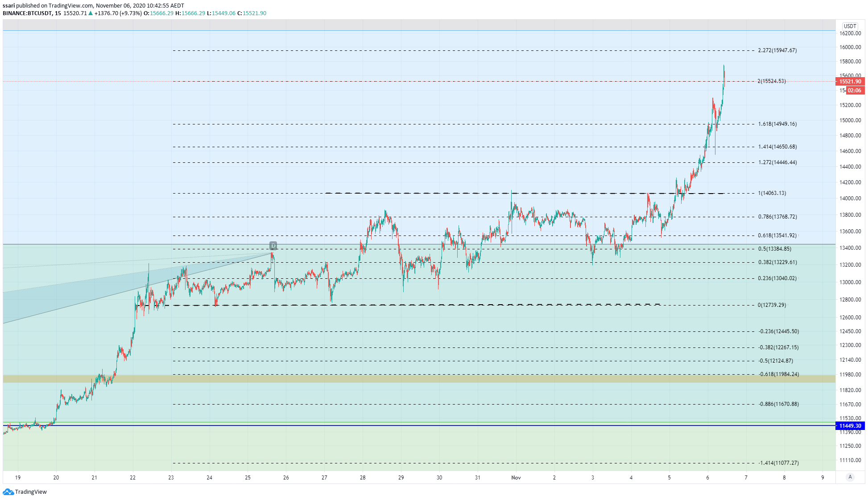Select Fibonacci label -1.414(11077.27)
The image size is (868, 500).
click(x=779, y=463)
